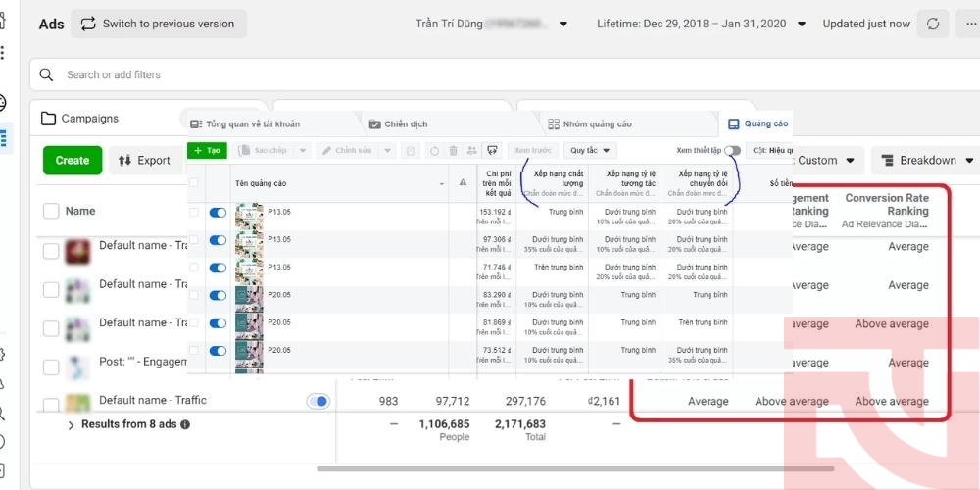Toggle off the ad costing 97.306 đ
This screenshot has width=980, height=490.
[218, 240]
